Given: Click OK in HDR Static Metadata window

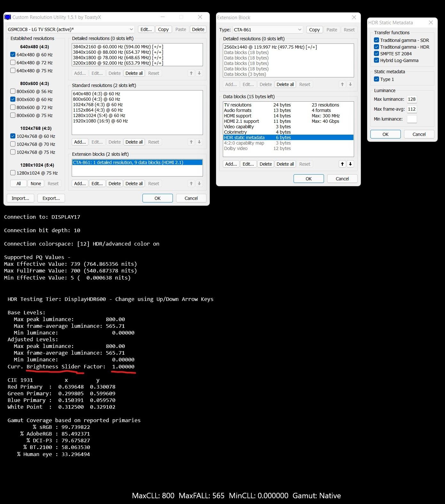Looking at the screenshot, I should (x=385, y=134).
